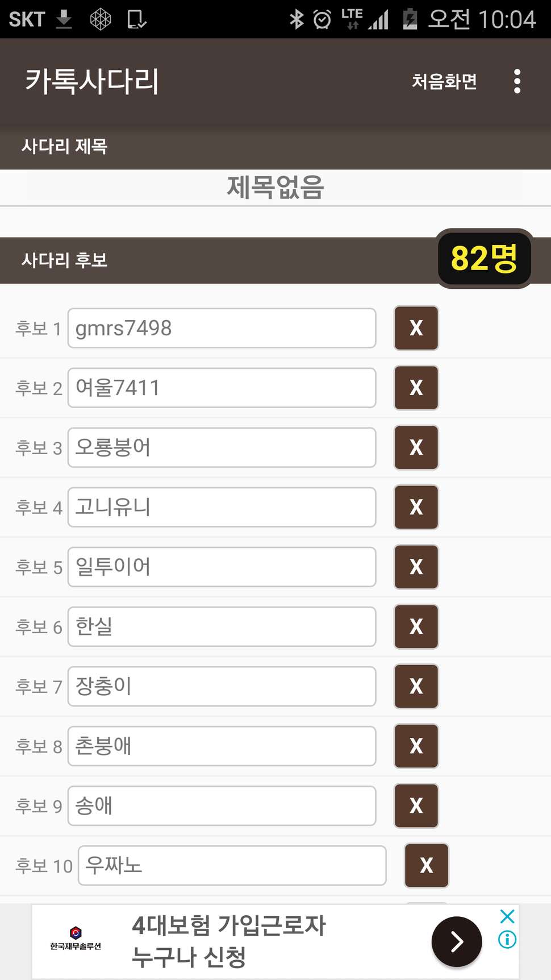The height and width of the screenshot is (980, 551).
Task: Select the 후보 4 고니유니 input field
Action: 222,507
